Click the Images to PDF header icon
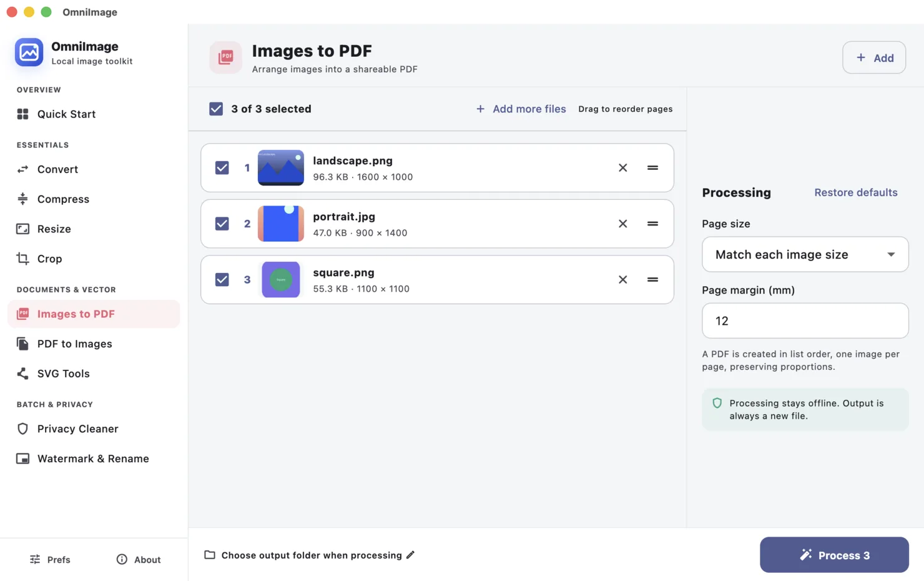 225,57
